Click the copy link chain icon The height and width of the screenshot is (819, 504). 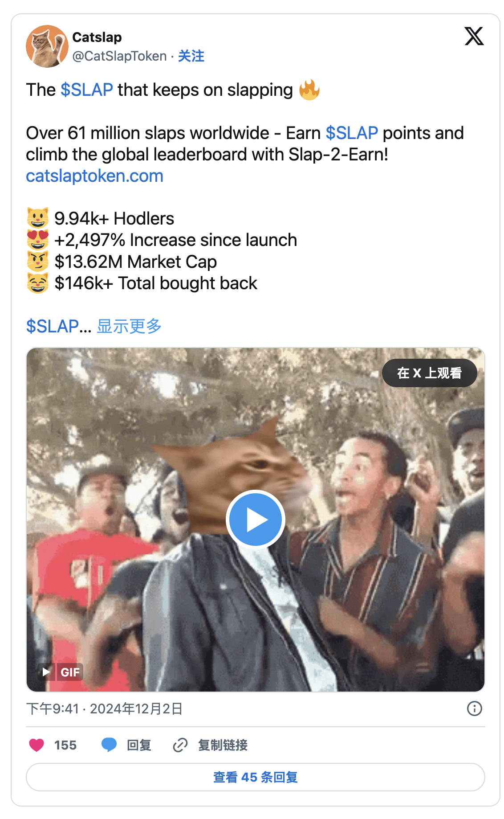click(x=180, y=745)
